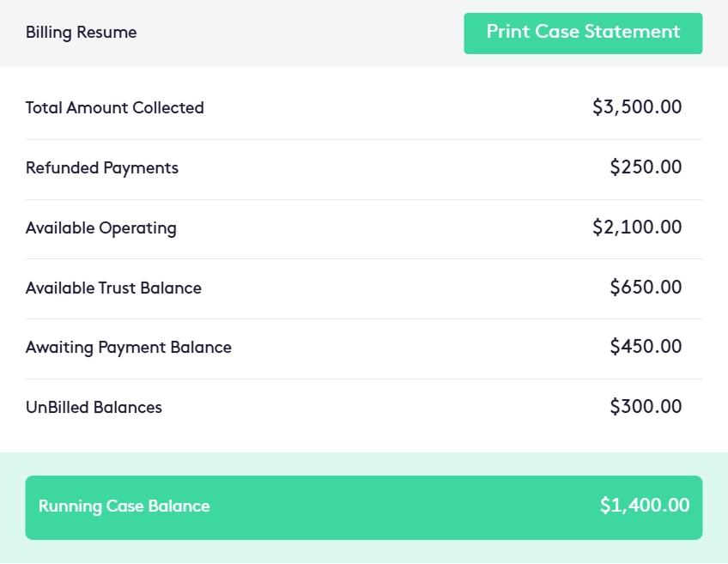Select the $1,400.00 running balance amount
Image resolution: width=728 pixels, height=564 pixels.
pos(644,506)
